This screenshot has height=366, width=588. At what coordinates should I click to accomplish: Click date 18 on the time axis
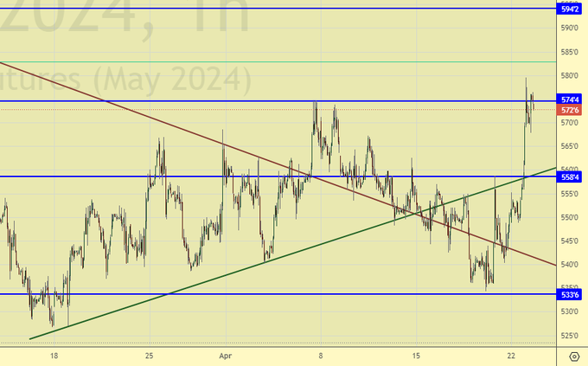54,356
